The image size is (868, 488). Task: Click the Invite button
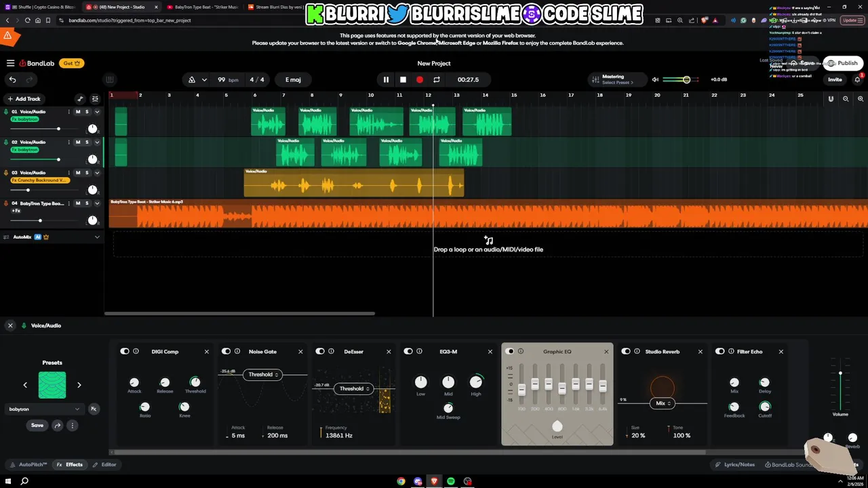[x=835, y=79]
